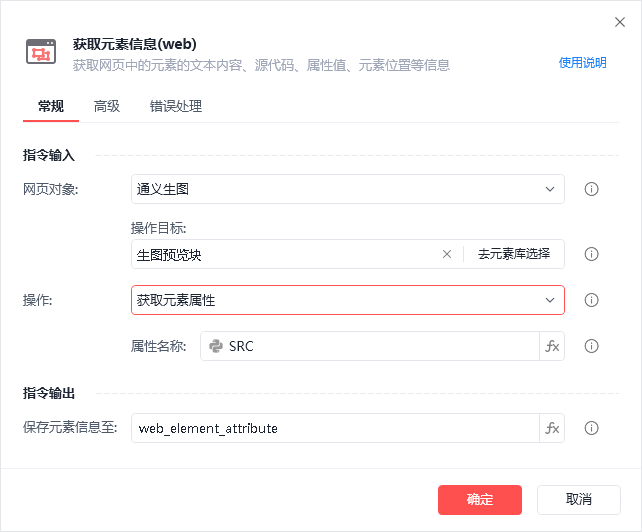Expand the 网页对象 dropdown showing 通义生图
Viewport: 642px width, 532px height.
tap(347, 189)
